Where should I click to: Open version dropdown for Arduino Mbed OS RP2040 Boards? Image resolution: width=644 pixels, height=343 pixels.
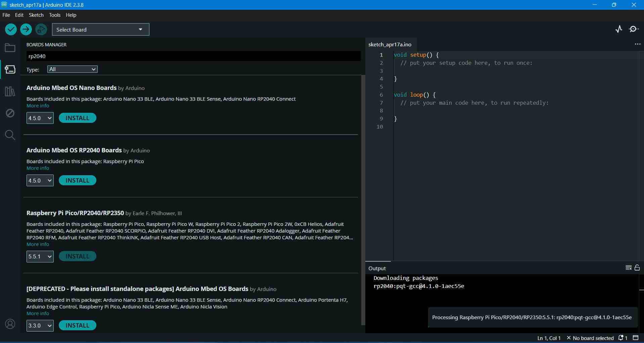tap(40, 181)
